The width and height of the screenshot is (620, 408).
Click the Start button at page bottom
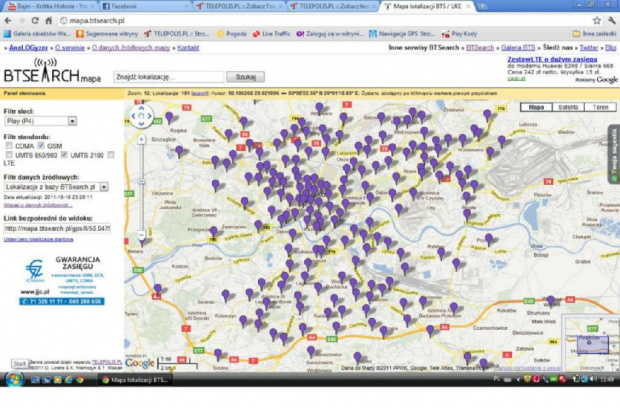tap(19, 364)
